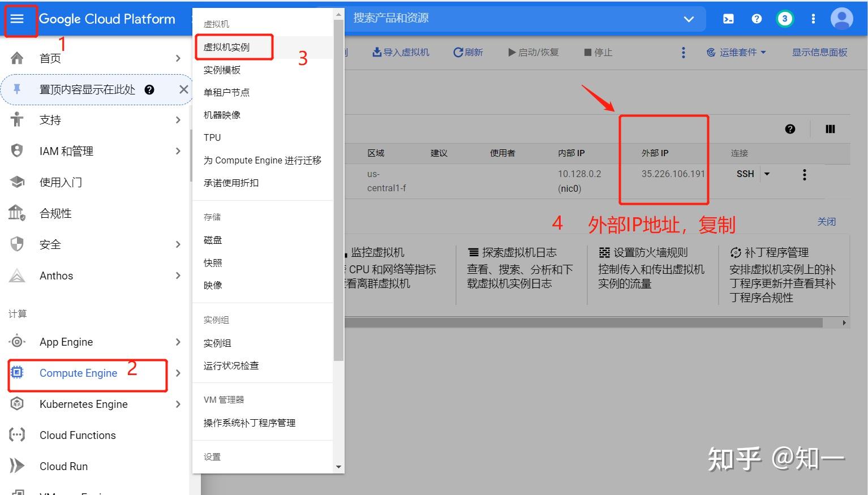Click the 显示信息面板 link

pos(819,53)
